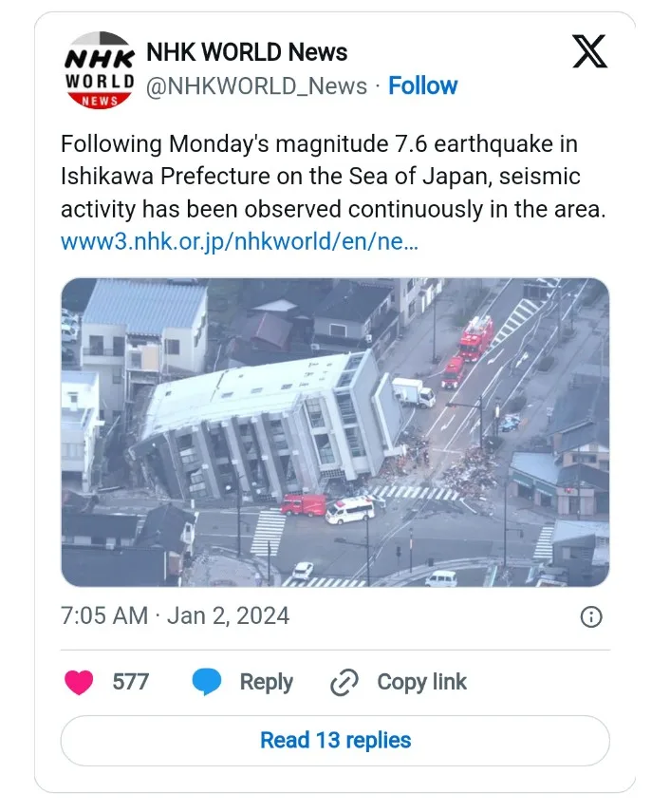
Task: Click the Reply text label
Action: [x=266, y=682]
